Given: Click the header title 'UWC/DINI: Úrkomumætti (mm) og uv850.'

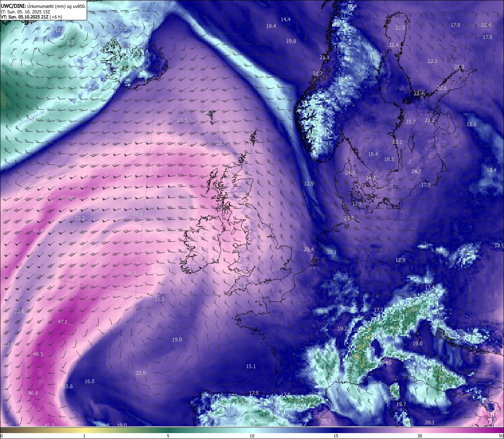Looking at the screenshot, I should 43,6.
